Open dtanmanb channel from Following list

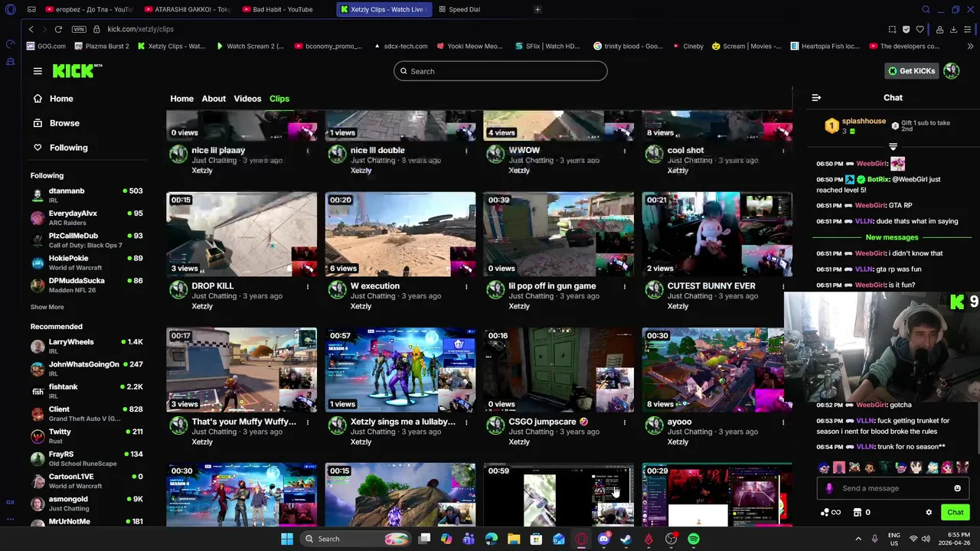tap(87, 195)
